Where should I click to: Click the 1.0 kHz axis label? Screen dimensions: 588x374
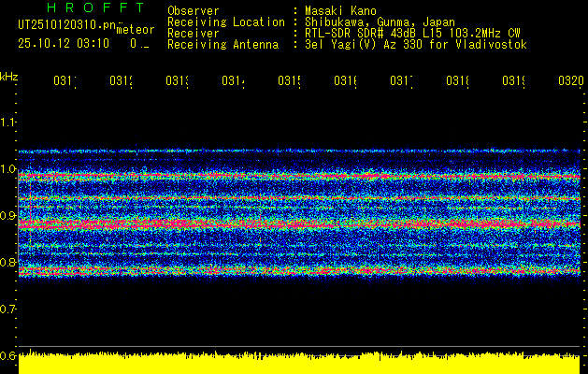coord(7,169)
